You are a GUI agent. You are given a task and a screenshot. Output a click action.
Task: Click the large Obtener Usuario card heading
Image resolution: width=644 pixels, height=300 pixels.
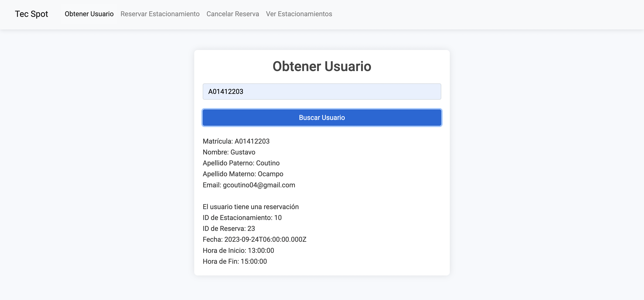tap(322, 66)
